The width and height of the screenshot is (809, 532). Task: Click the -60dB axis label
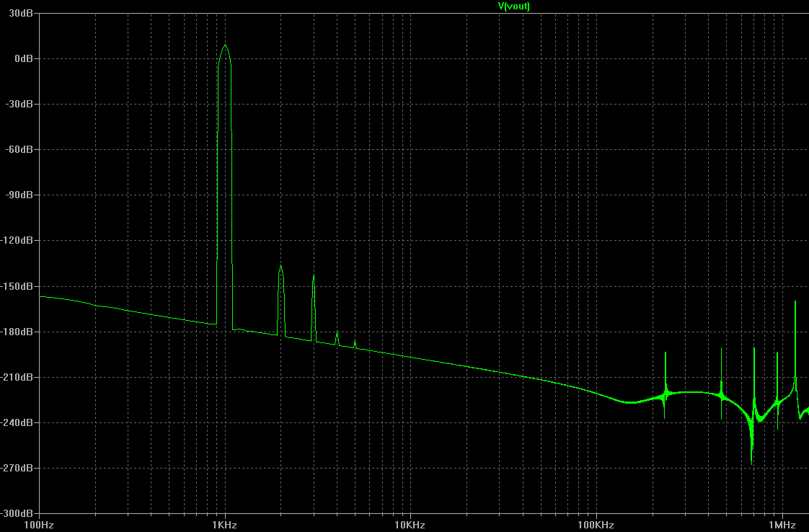(19, 149)
